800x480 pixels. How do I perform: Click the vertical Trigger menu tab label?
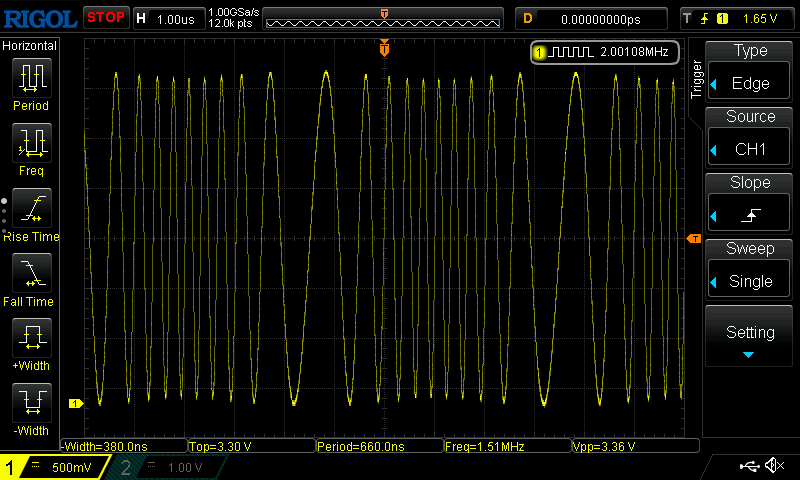click(696, 79)
